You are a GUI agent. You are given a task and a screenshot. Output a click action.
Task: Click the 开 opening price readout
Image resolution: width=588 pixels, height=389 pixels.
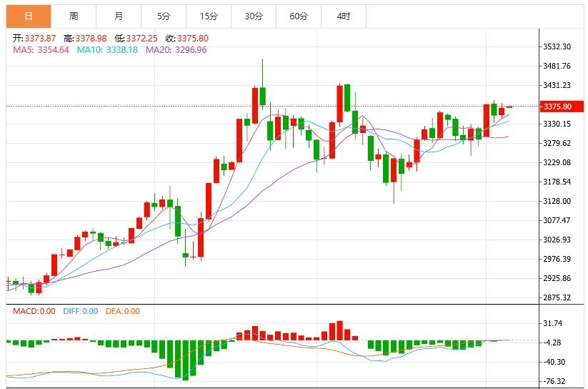click(36, 38)
